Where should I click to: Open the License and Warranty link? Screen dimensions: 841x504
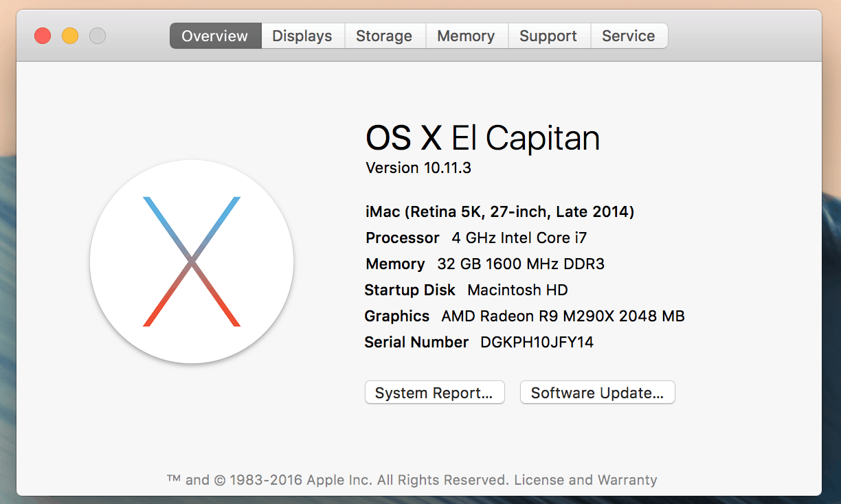(x=585, y=480)
